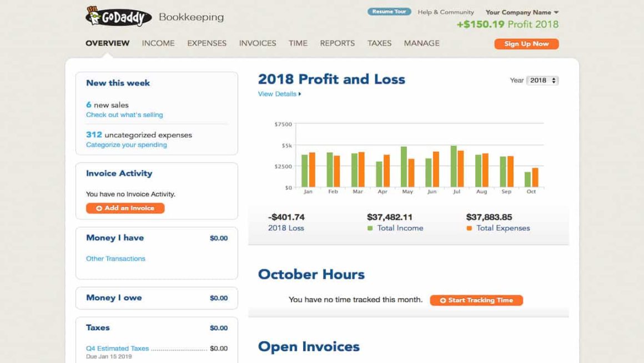The width and height of the screenshot is (644, 363).
Task: Open the Reports section
Action: 337,43
